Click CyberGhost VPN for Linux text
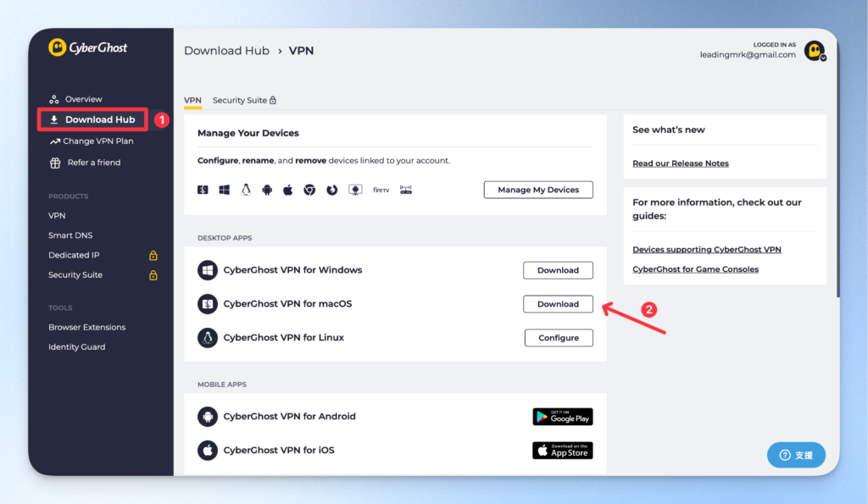 coord(283,337)
